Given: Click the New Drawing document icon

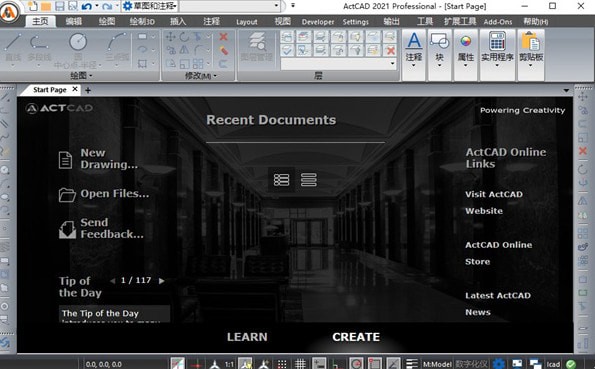Looking at the screenshot, I should (65, 160).
